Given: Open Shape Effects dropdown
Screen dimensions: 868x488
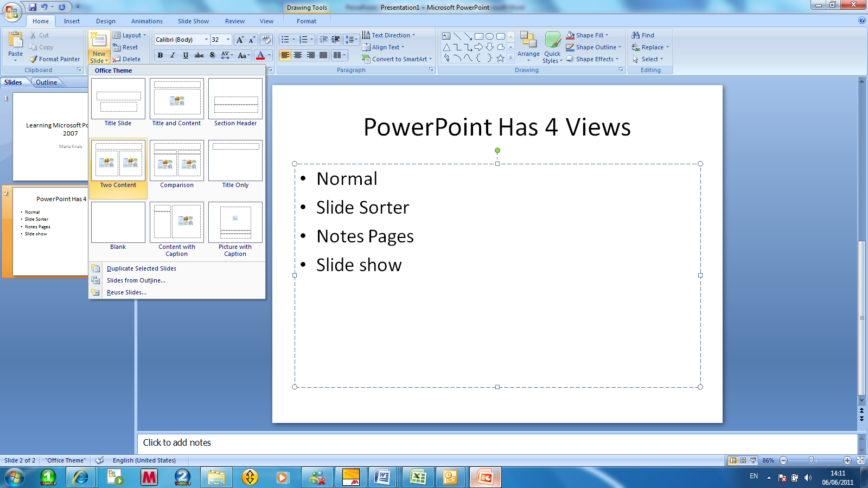Looking at the screenshot, I should [592, 59].
